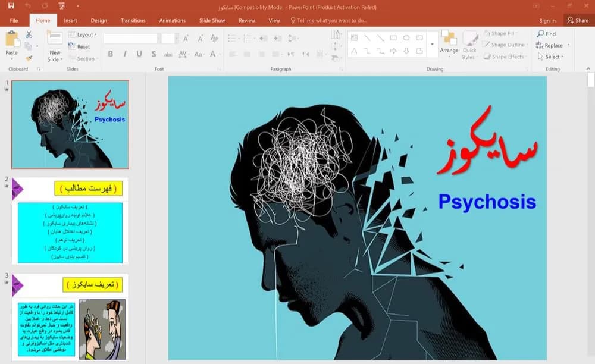Increase list indent level
Viewport: 595px width, 364px height.
tap(278, 38)
